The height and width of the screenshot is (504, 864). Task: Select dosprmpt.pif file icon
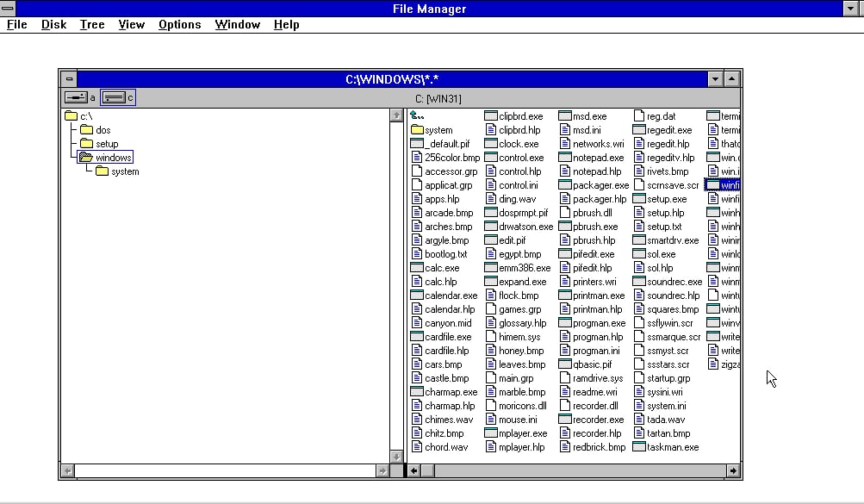pos(490,213)
